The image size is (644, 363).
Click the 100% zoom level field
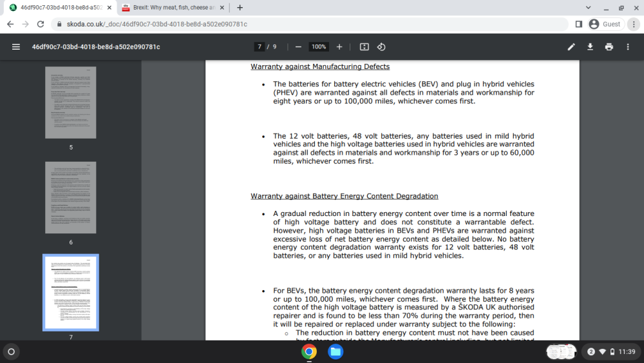pyautogui.click(x=319, y=47)
